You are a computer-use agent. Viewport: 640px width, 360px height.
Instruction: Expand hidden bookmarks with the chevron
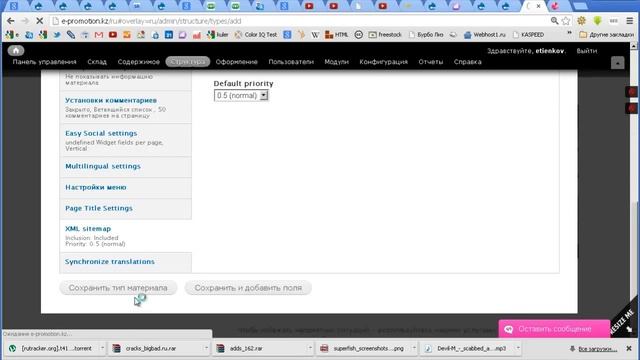click(569, 33)
